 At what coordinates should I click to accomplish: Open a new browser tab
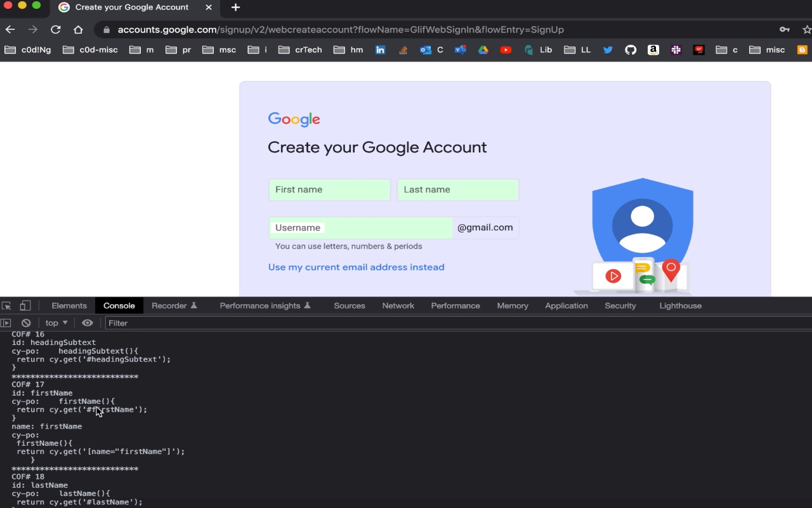point(235,8)
